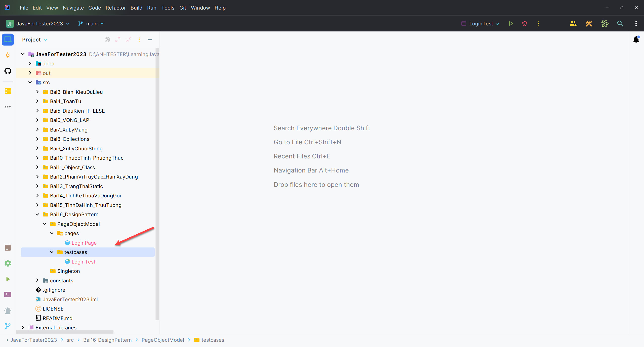
Task: Select Bai12_PhamViTruyCap_HamXayDung package
Action: pos(94,177)
